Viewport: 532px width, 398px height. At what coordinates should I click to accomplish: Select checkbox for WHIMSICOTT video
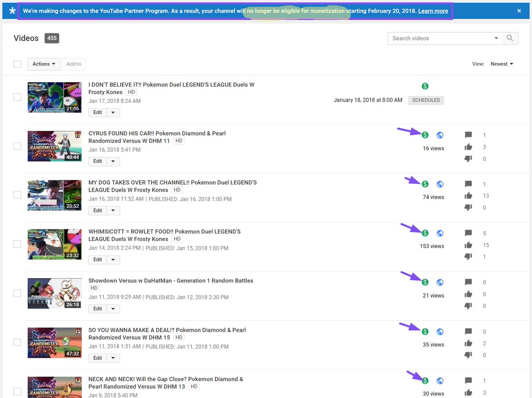click(x=17, y=244)
